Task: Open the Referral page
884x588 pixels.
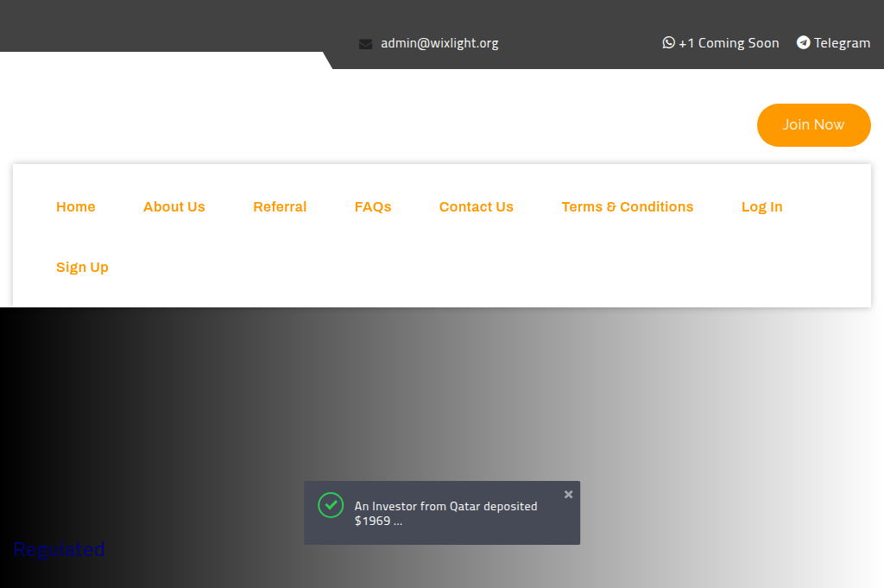Action: click(280, 206)
